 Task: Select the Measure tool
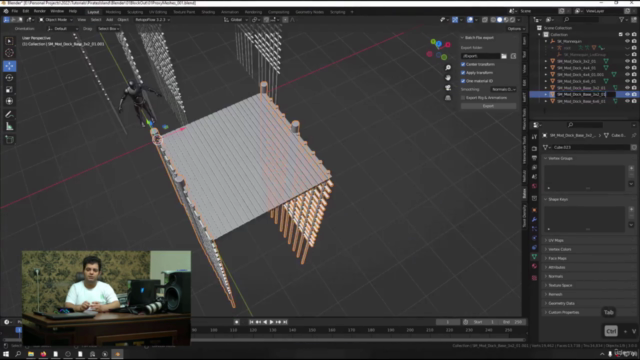click(x=9, y=127)
